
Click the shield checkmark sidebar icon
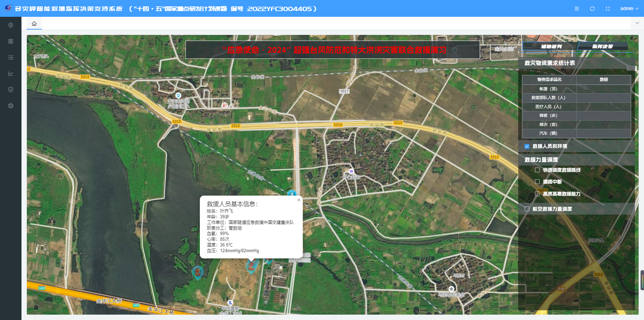point(11,90)
